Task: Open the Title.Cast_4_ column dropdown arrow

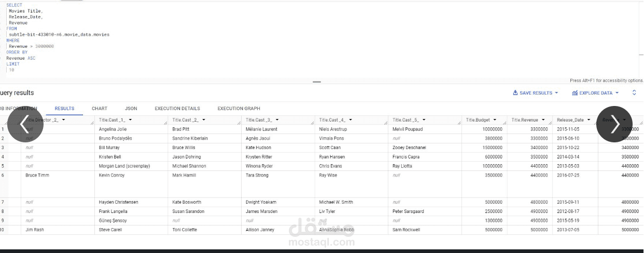Action: tap(351, 120)
